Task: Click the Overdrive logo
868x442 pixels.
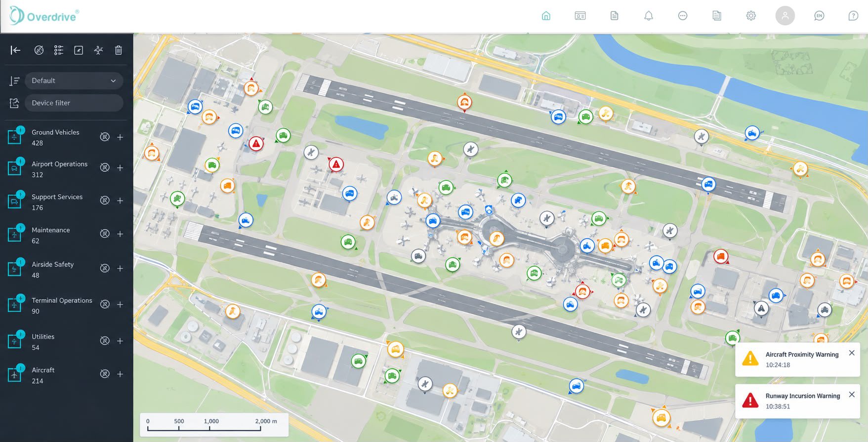Action: pos(44,16)
